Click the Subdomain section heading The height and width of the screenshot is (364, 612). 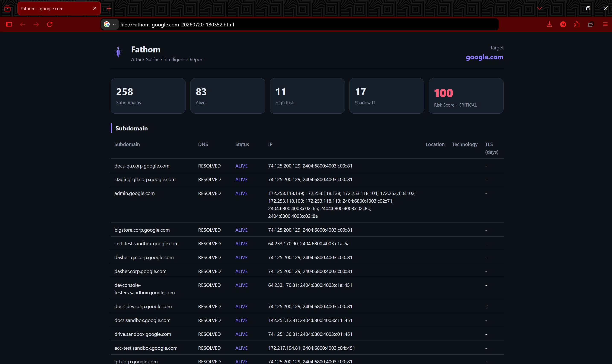coord(132,128)
